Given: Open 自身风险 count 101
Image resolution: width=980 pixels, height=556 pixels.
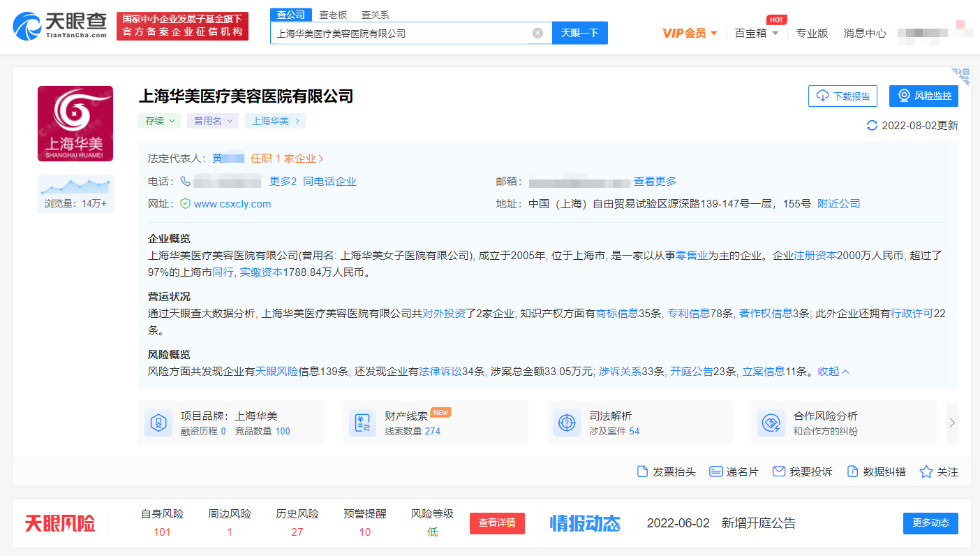Looking at the screenshot, I should [162, 532].
